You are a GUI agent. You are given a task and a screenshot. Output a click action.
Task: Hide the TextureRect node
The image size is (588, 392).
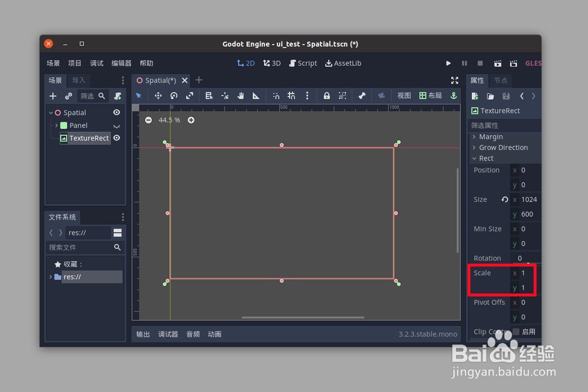(117, 138)
